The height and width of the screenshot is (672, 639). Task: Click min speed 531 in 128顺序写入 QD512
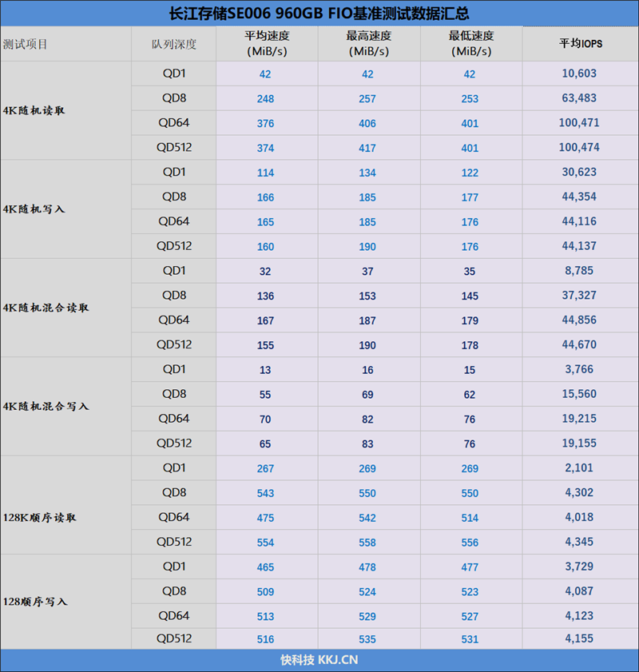[470, 639]
